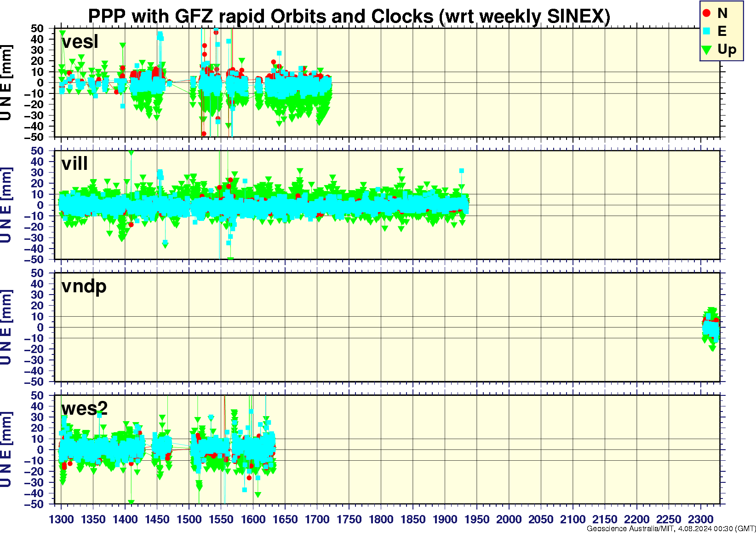
Task: Click x-axis tick label 2200
Action: (x=636, y=519)
